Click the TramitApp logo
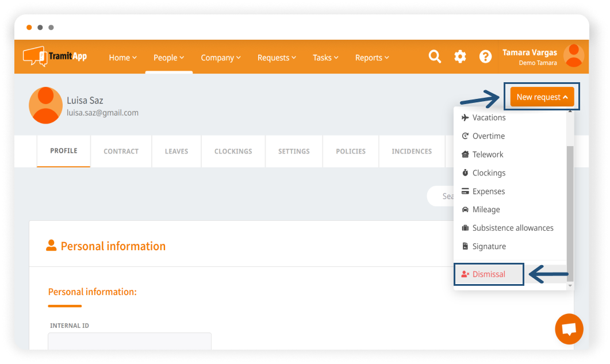Viewport: 610px width, 364px height. click(x=55, y=56)
